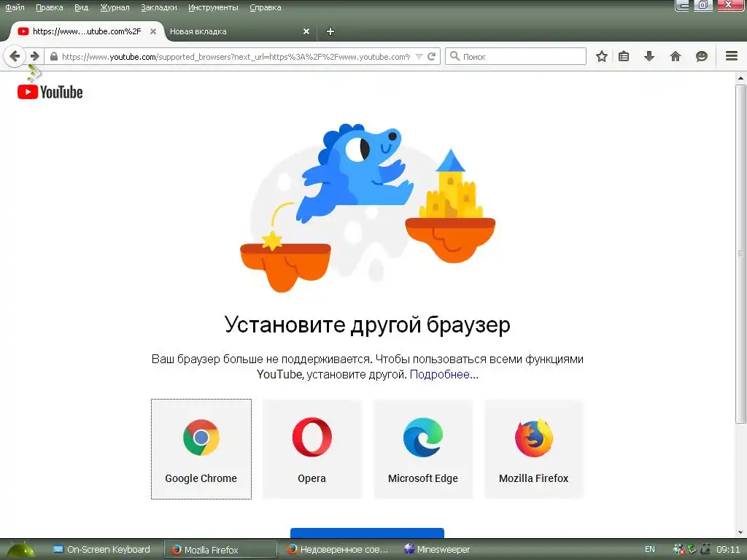
Task: Open the Инструменты menu
Action: pos(213,7)
